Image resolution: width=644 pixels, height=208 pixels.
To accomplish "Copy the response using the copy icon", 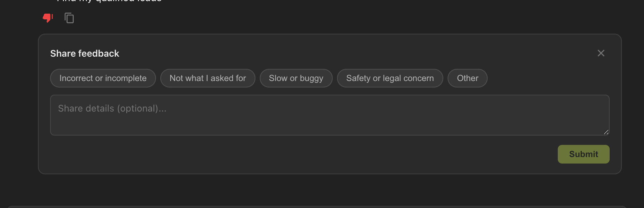I will point(69,18).
